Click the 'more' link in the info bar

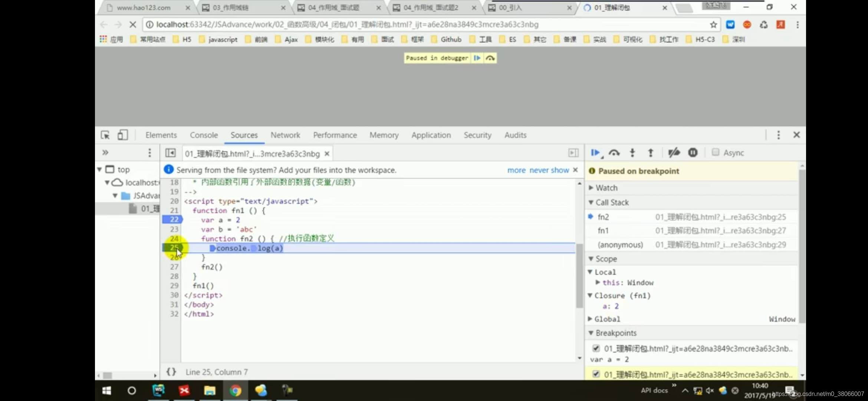(x=516, y=170)
